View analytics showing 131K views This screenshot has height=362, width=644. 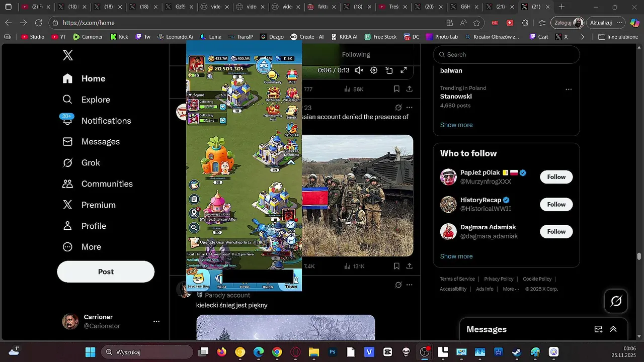[x=354, y=266]
